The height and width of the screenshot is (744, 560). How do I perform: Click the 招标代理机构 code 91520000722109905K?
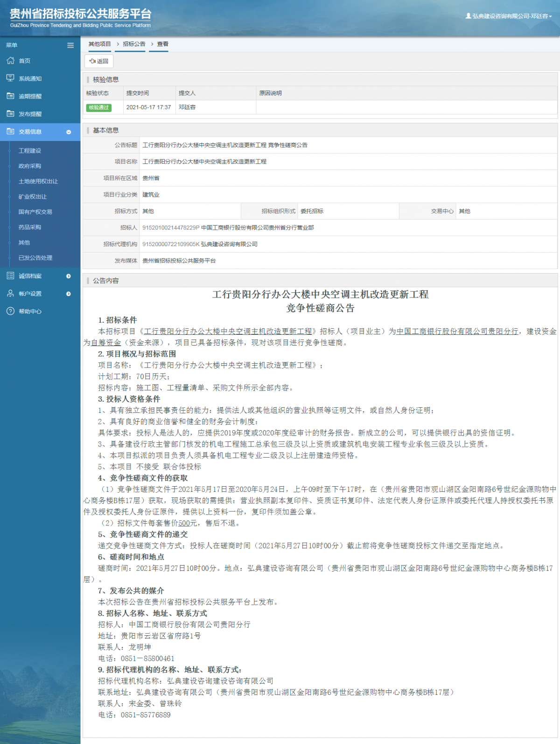click(171, 244)
